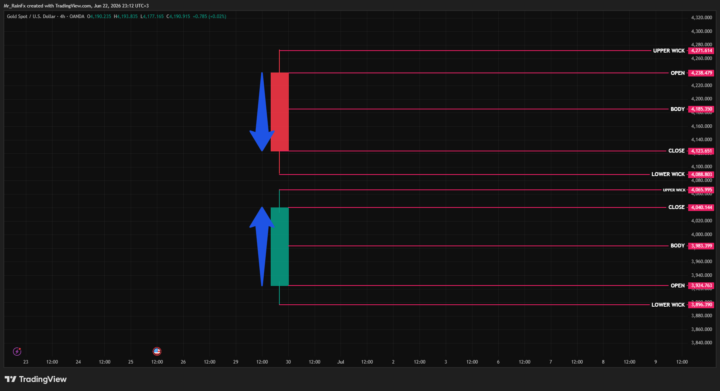Click the 4,140.000 price axis value
The width and height of the screenshot is (720, 391).
[x=701, y=140]
